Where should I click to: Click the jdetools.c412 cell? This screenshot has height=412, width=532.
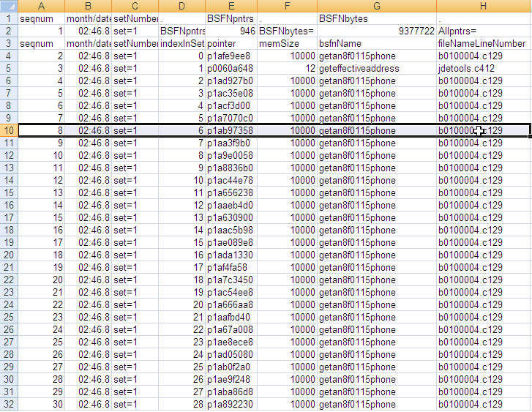pos(484,69)
